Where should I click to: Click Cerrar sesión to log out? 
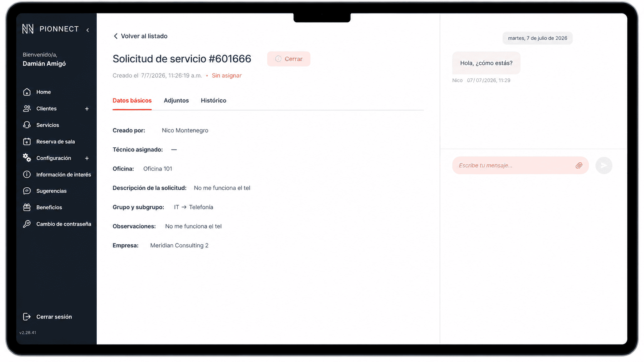click(x=54, y=317)
